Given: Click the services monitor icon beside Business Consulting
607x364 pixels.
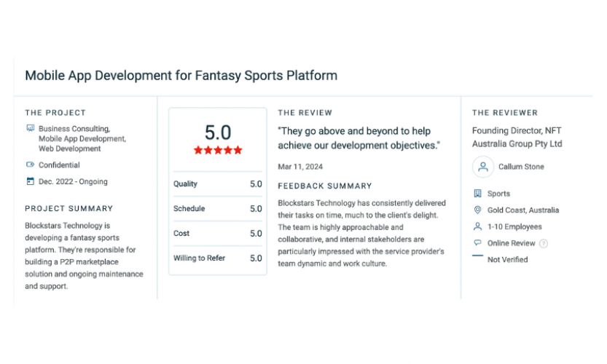Looking at the screenshot, I should (x=30, y=128).
